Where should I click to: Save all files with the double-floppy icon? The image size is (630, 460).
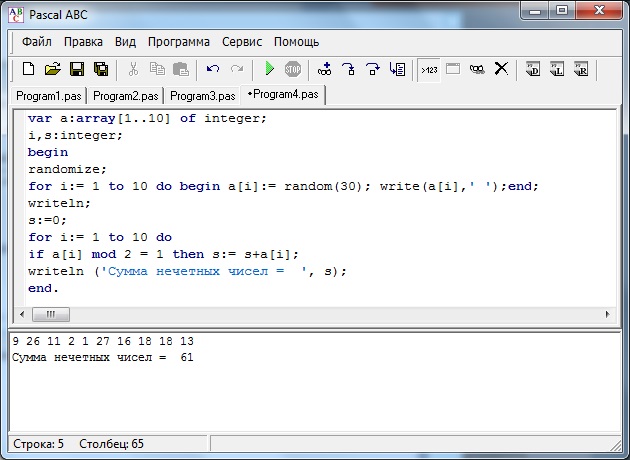[x=101, y=69]
